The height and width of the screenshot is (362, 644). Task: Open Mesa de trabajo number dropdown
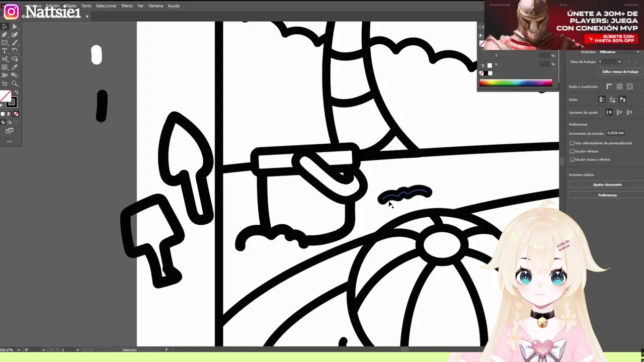tap(619, 61)
